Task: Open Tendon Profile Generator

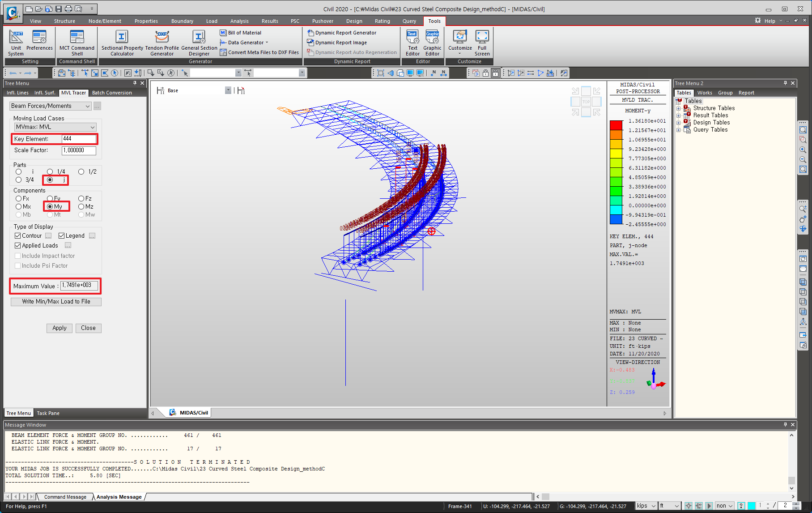Action: (162, 43)
